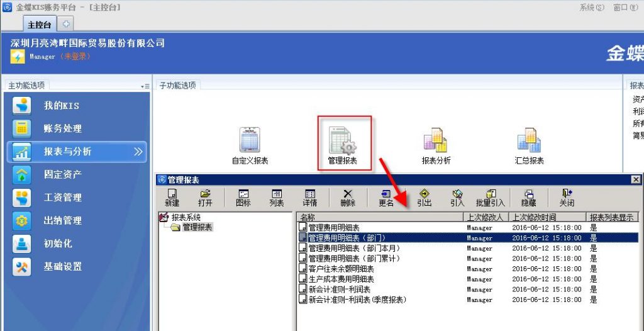The image size is (644, 331).
Task: Select 基础设置 module
Action: [x=77, y=267]
